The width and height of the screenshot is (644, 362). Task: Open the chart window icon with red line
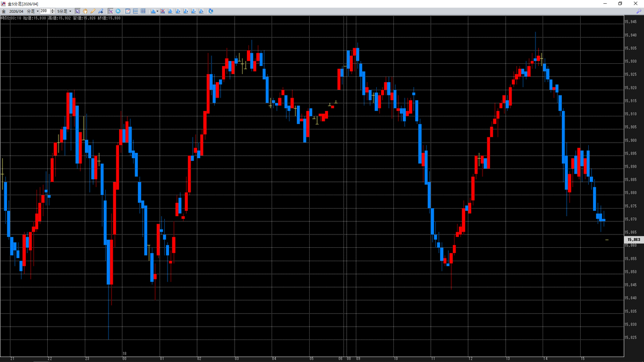click(x=128, y=11)
